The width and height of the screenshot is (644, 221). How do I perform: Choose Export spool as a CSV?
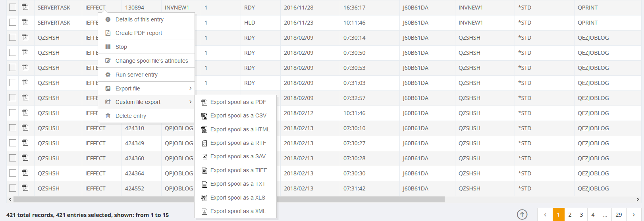pos(238,115)
